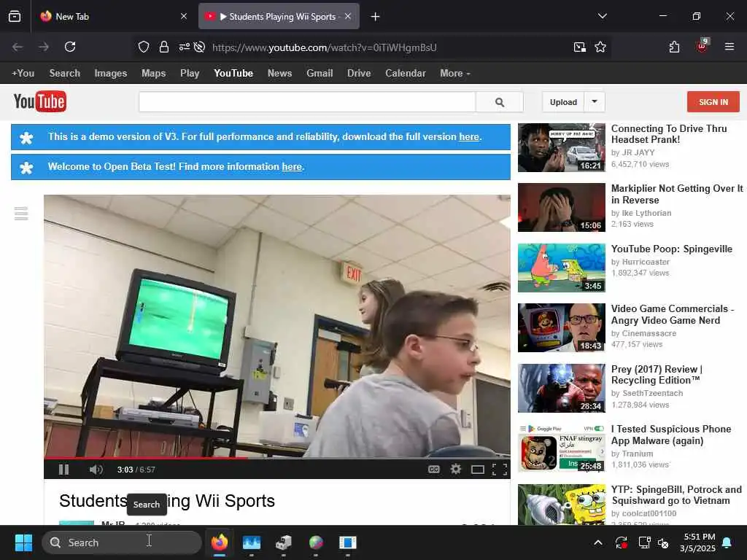
Task: Switch to the New Tab browser tab
Action: coord(112,17)
